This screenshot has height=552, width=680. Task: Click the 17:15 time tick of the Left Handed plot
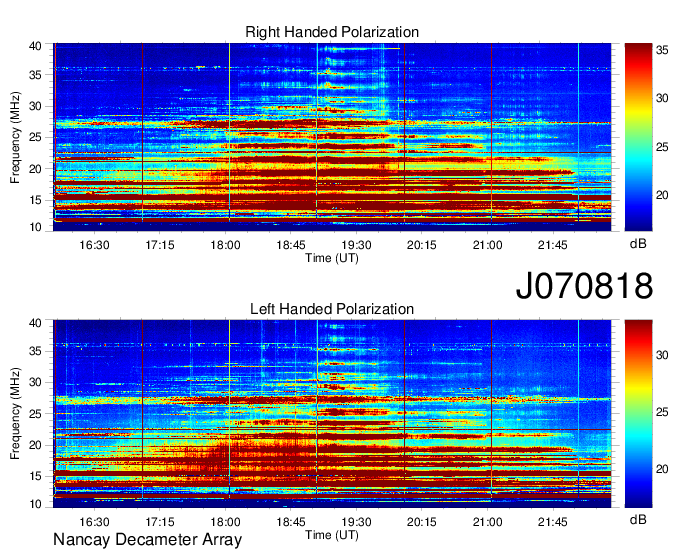160,522
